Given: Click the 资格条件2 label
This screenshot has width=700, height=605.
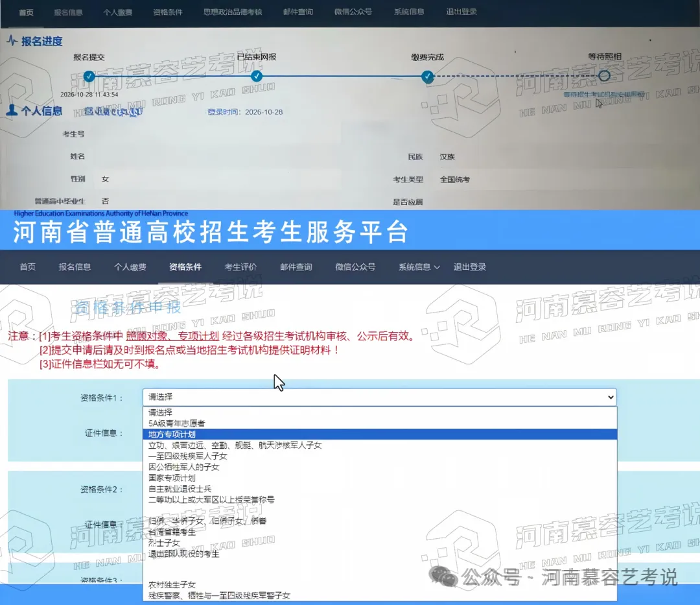Looking at the screenshot, I should (x=101, y=490).
